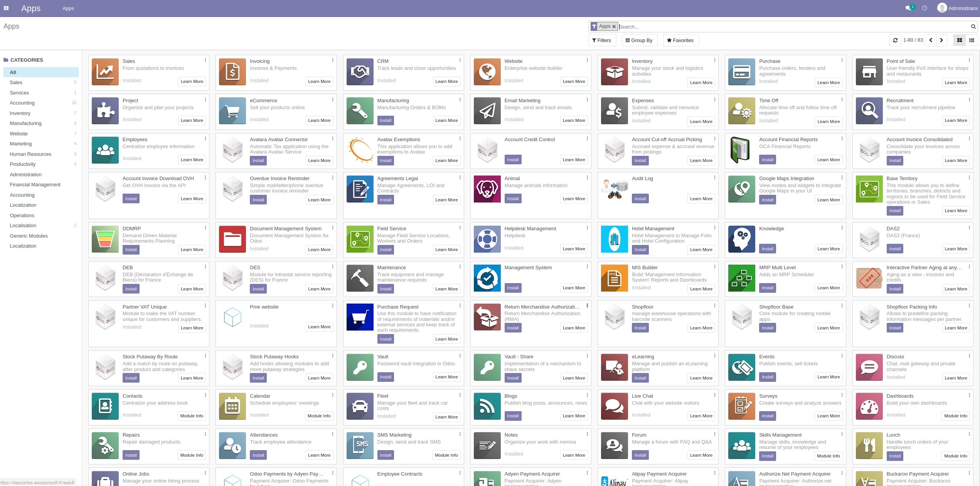Install the Audit Log module
This screenshot has height=486, width=980.
pyautogui.click(x=640, y=199)
